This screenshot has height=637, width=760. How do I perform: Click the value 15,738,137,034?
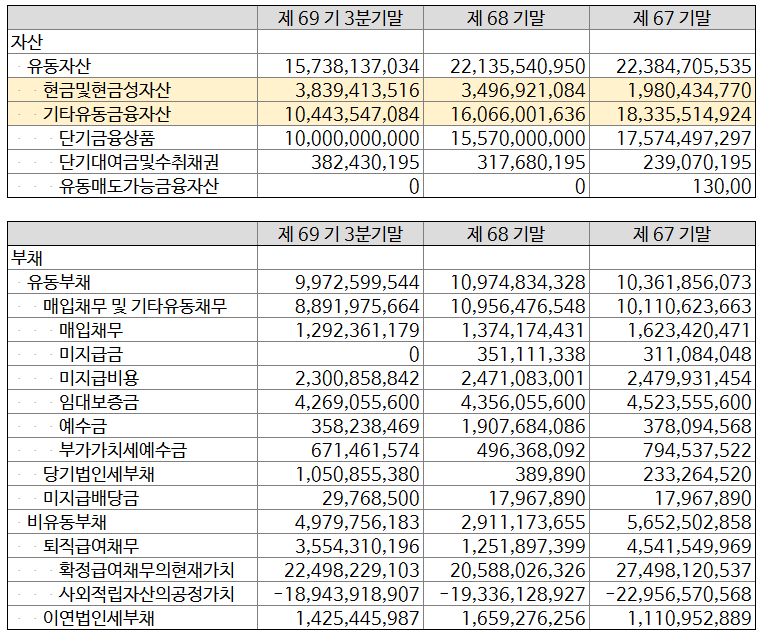coord(352,66)
